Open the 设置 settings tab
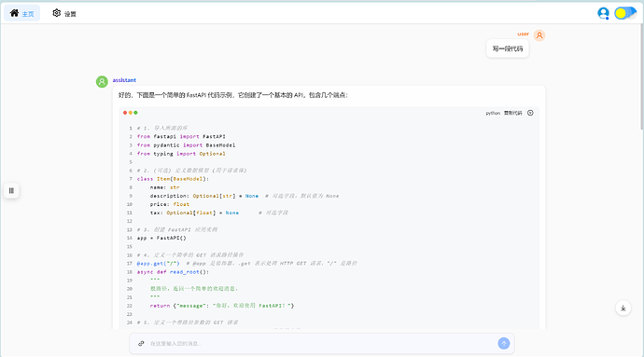This screenshot has width=644, height=357. pos(64,13)
